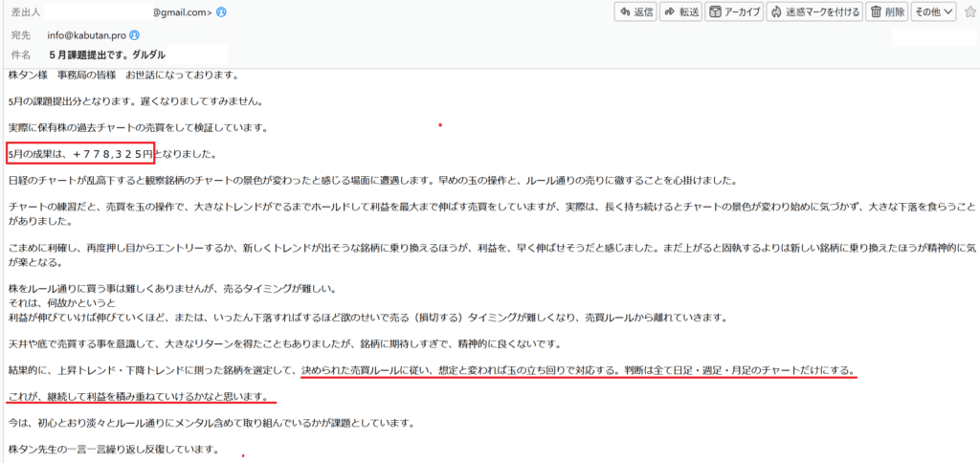Click the 宛先 recipient label

[x=21, y=35]
